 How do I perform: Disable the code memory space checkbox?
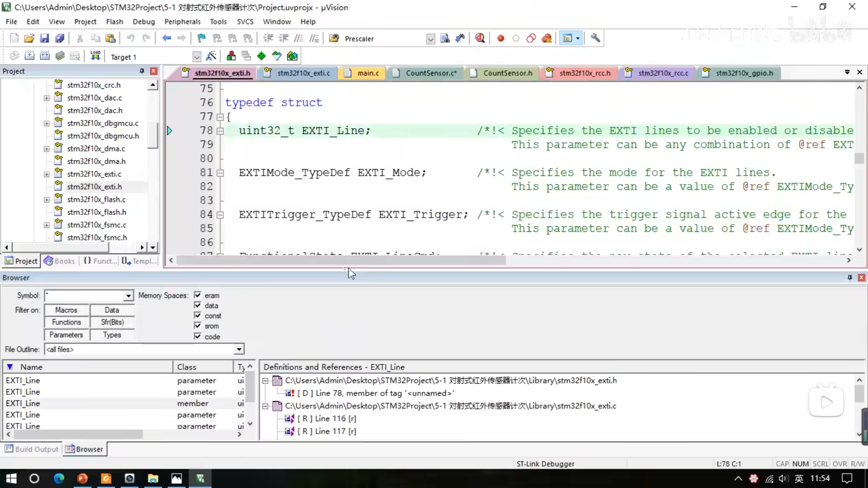[x=198, y=336]
